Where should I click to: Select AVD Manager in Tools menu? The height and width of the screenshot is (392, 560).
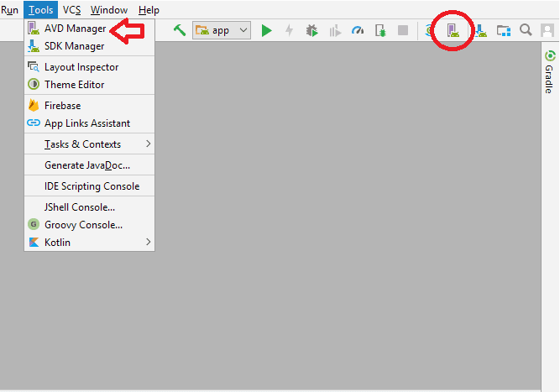coord(89,29)
